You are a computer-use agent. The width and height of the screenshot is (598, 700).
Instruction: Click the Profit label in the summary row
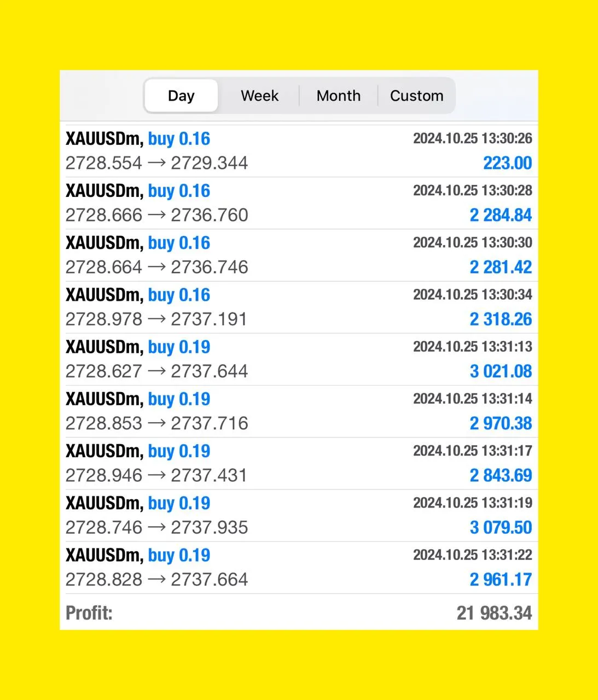(89, 613)
